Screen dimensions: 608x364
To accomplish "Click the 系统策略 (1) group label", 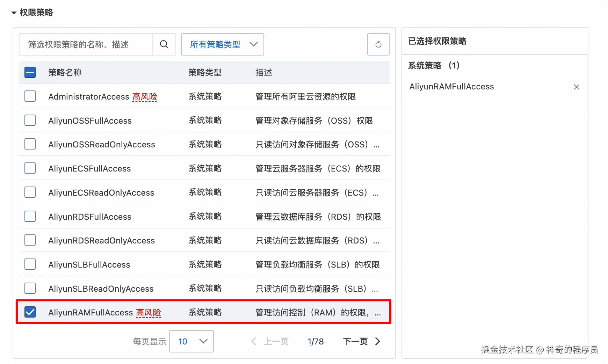I will click(434, 65).
